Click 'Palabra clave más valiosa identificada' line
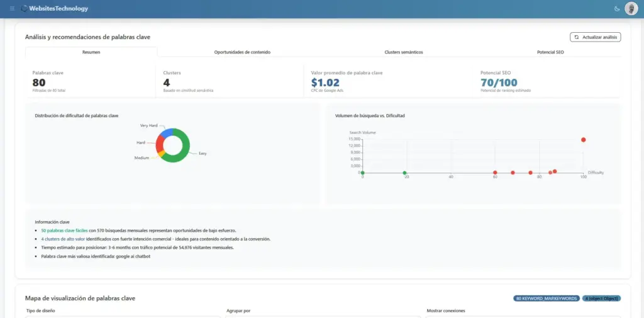 click(x=96, y=256)
